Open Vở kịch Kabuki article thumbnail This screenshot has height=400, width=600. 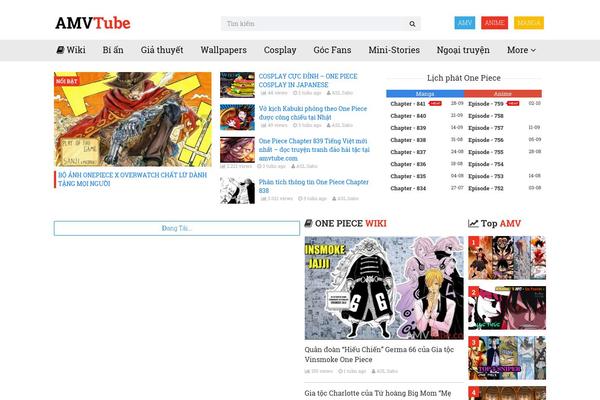(x=237, y=117)
